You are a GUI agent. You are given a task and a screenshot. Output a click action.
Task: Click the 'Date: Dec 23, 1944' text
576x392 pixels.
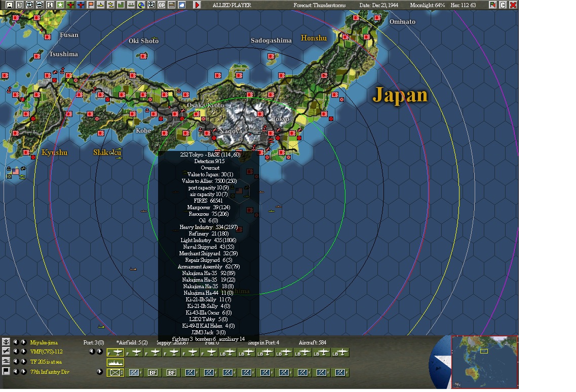pyautogui.click(x=379, y=5)
